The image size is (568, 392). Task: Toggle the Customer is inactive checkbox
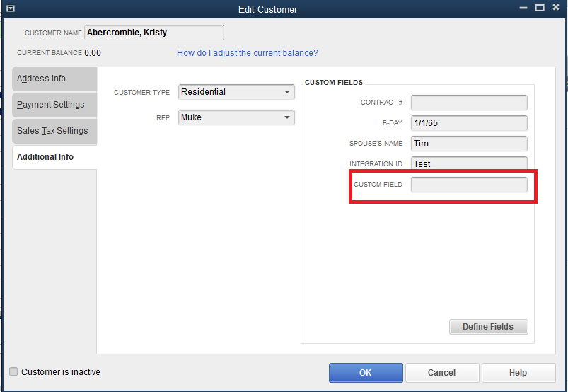(x=13, y=371)
